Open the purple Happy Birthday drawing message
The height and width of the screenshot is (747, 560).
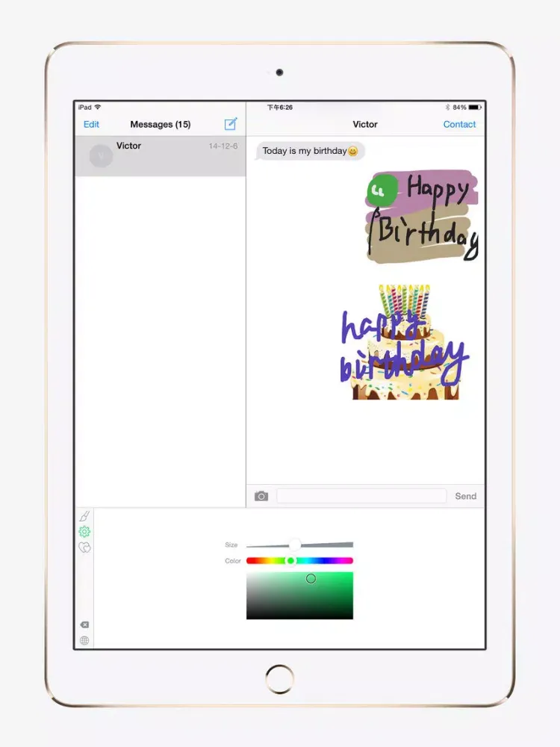click(x=422, y=215)
